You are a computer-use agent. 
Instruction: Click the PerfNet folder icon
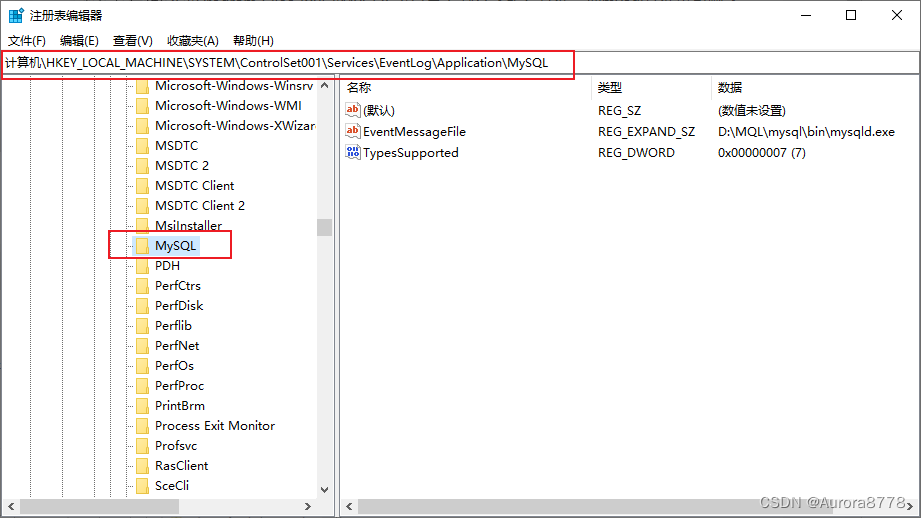click(142, 346)
